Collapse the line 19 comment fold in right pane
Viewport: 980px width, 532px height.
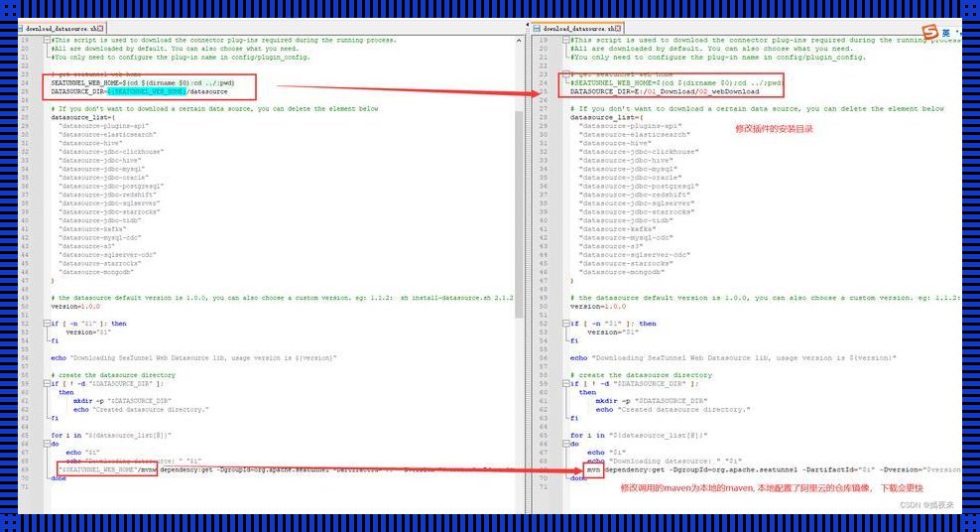pyautogui.click(x=565, y=40)
